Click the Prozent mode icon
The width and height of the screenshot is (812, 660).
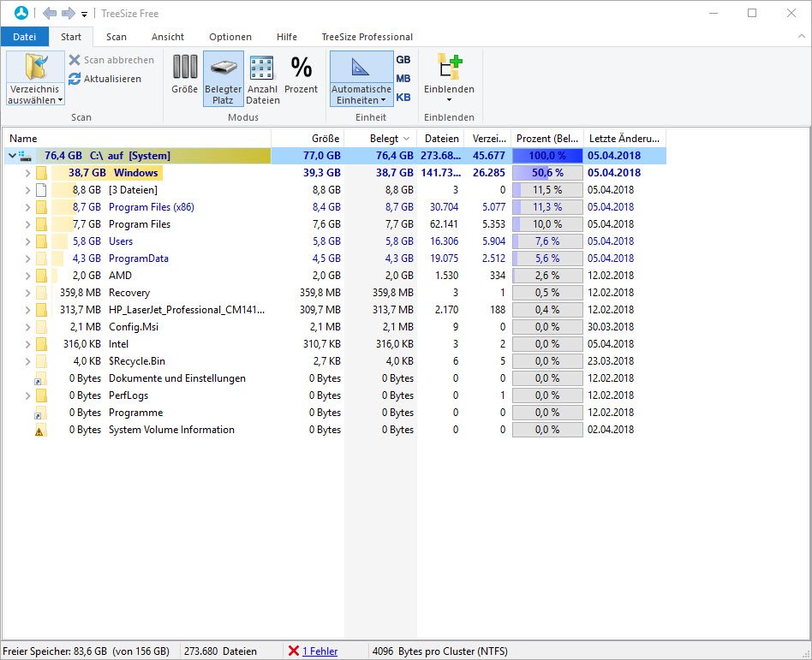[301, 68]
